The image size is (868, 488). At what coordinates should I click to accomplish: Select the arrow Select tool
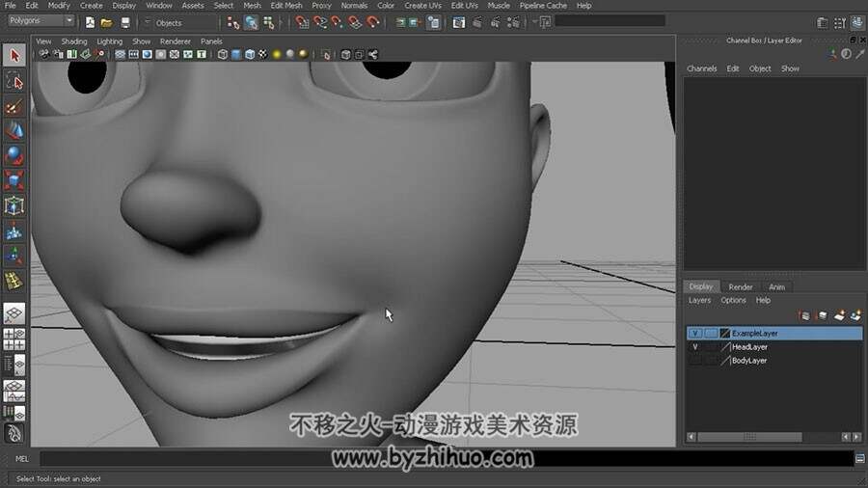click(x=14, y=56)
